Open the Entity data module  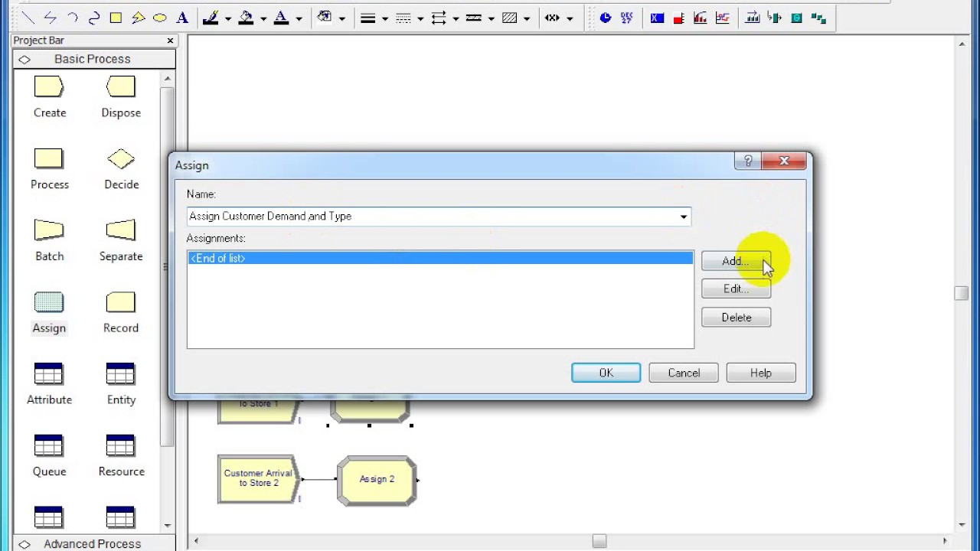pos(121,384)
